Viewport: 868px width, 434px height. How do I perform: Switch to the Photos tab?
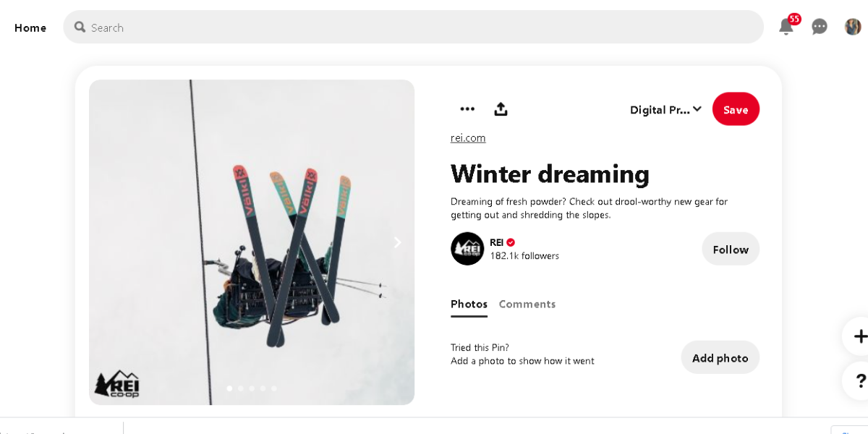click(x=469, y=304)
